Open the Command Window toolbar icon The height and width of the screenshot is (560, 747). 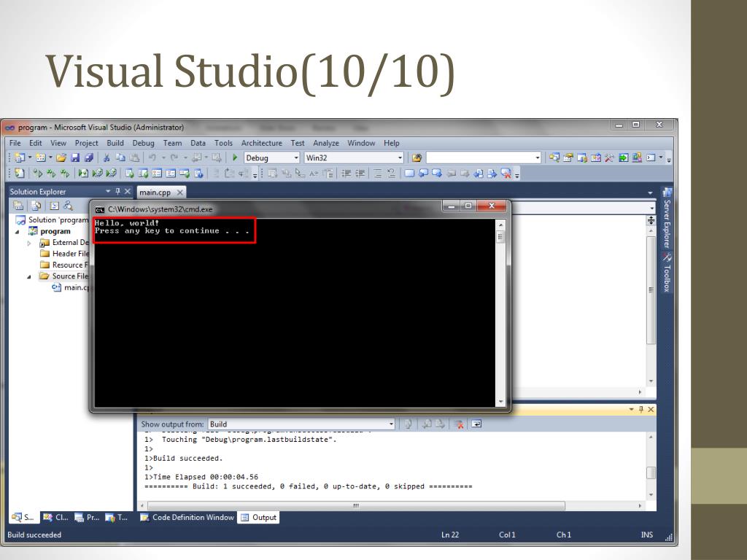point(651,157)
